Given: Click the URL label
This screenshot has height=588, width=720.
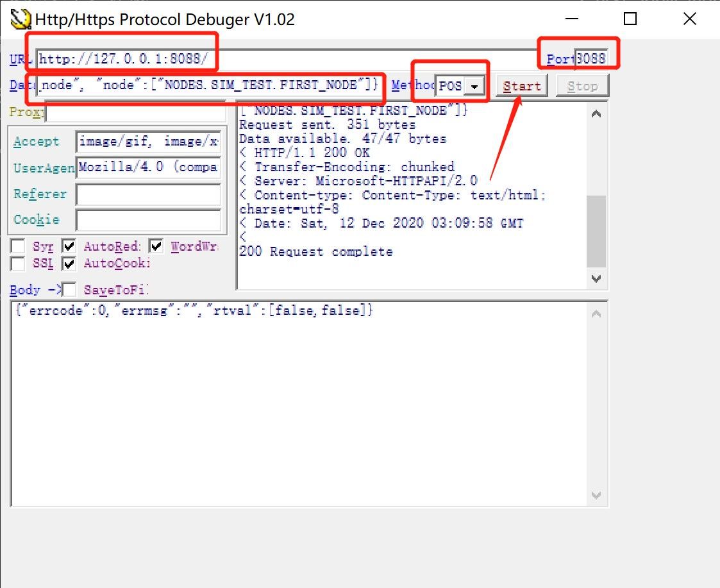Looking at the screenshot, I should (x=21, y=59).
